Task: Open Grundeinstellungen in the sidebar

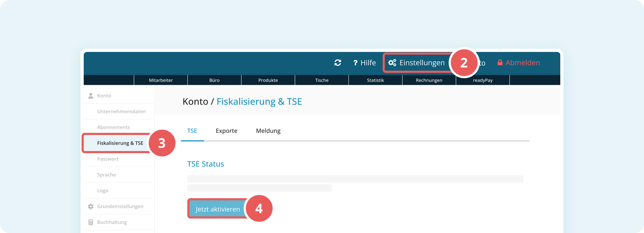Action: point(119,206)
